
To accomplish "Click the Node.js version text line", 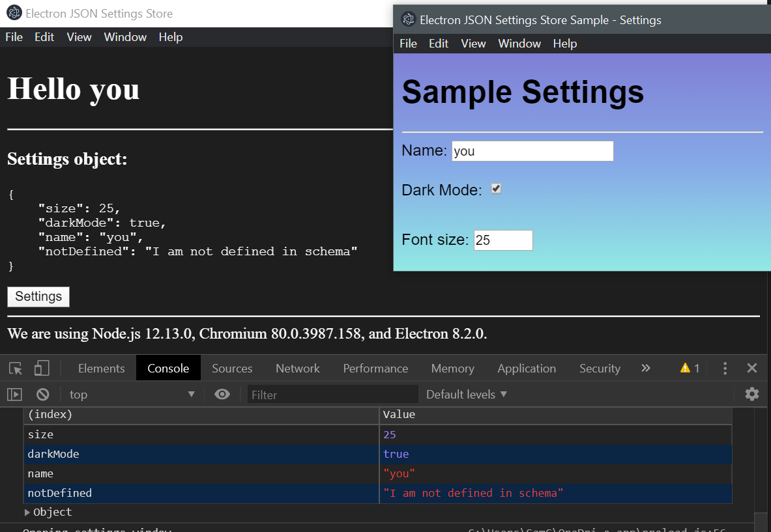I will pos(247,334).
